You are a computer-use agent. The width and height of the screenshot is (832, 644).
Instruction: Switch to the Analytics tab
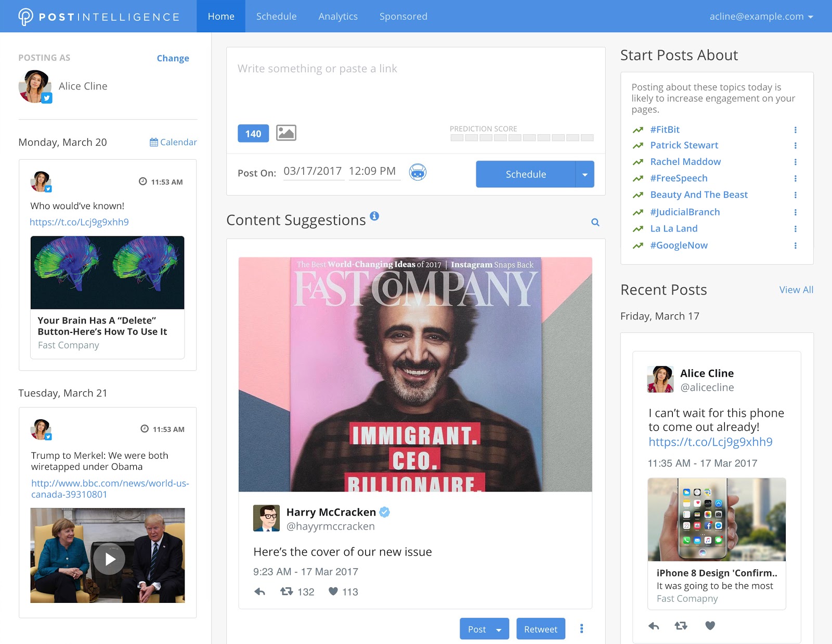(338, 17)
